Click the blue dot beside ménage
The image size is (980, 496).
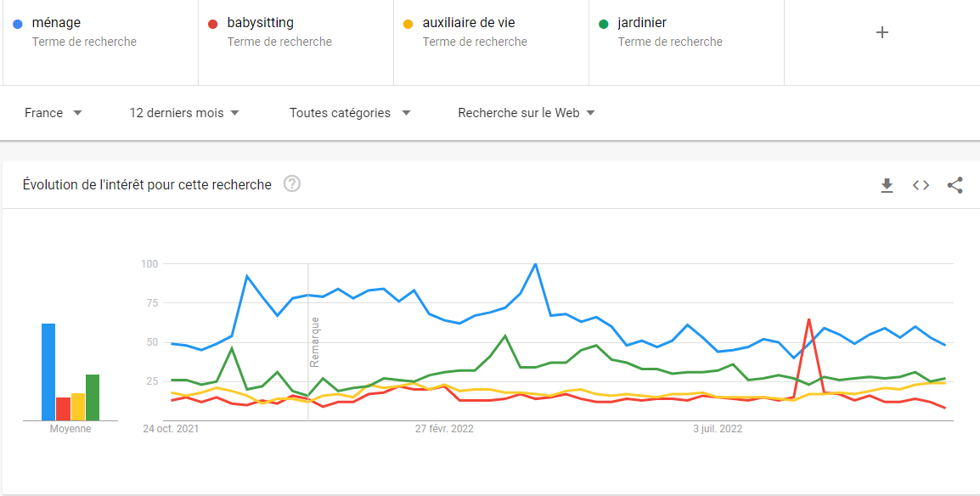18,24
